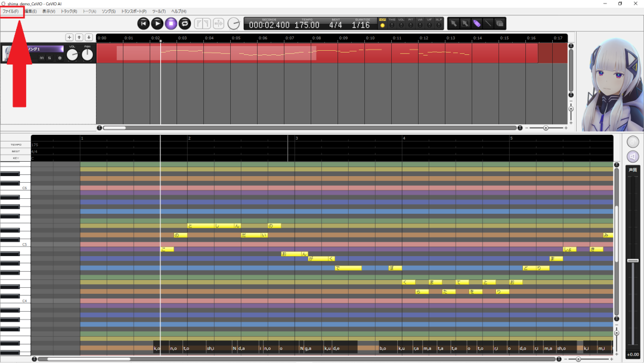Click the BEAT value 4/4

point(336,25)
